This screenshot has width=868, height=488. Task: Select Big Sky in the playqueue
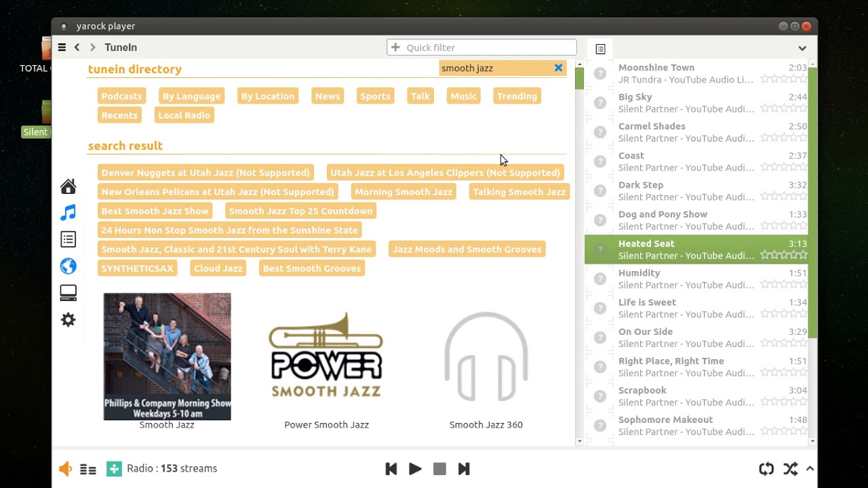pyautogui.click(x=696, y=102)
